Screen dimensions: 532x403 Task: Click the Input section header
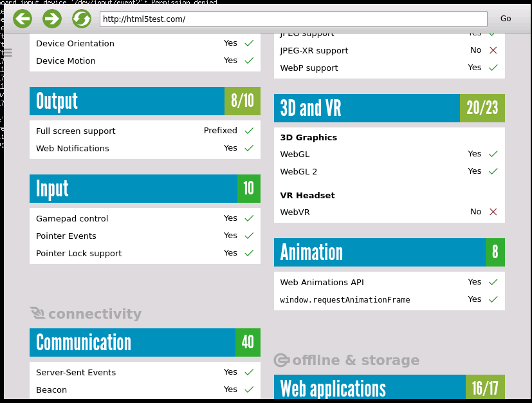145,189
